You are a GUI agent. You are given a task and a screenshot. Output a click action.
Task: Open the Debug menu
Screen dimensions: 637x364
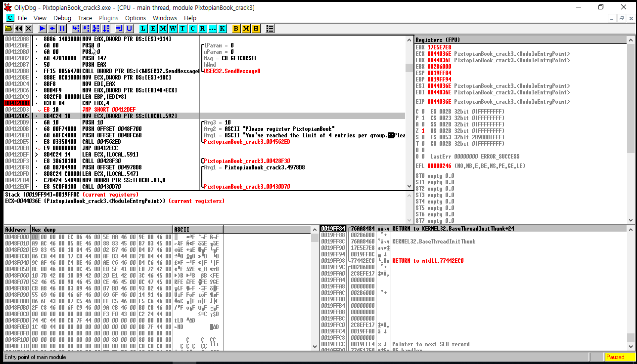(x=62, y=18)
